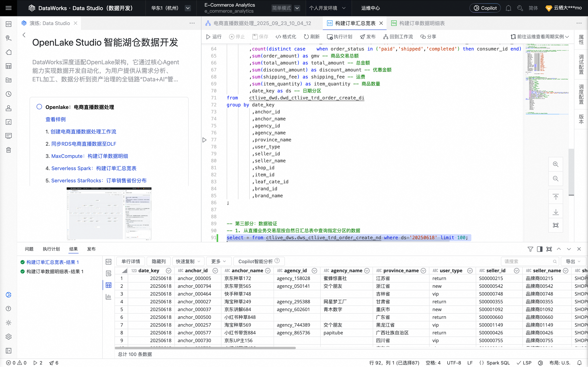588x367 pixels.
Task: Select the Openlake 电商直播数据处理 radio circle
Action: click(x=39, y=107)
